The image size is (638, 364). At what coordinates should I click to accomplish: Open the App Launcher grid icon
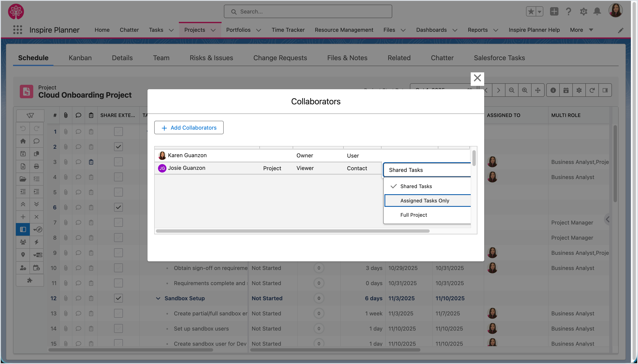[17, 30]
